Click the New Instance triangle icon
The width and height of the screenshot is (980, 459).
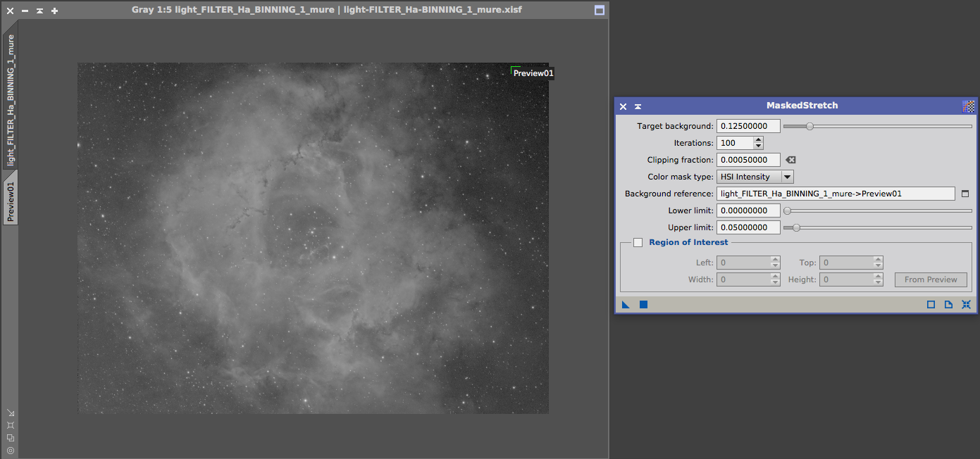tap(626, 305)
